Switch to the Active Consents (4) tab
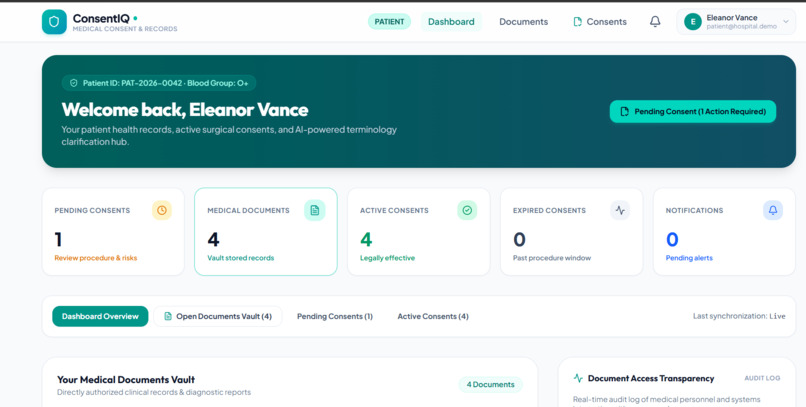This screenshot has height=407, width=806. (433, 316)
